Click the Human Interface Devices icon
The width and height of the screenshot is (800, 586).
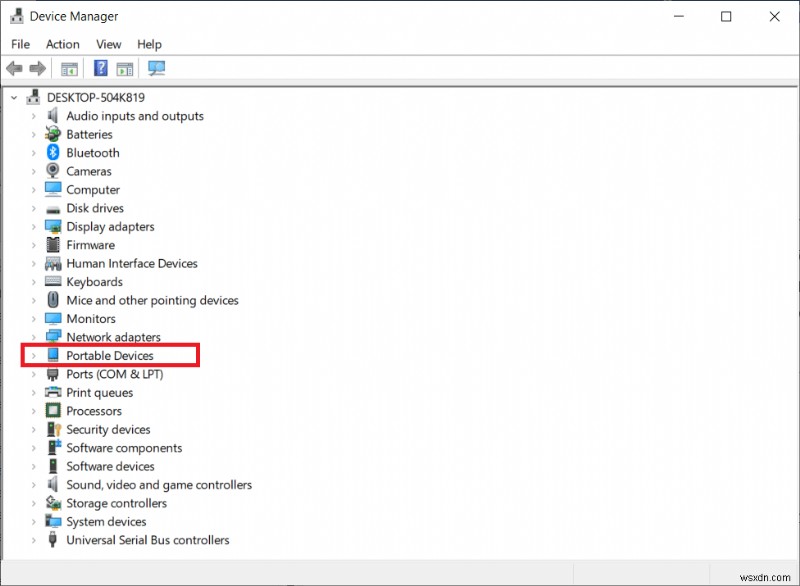point(53,263)
